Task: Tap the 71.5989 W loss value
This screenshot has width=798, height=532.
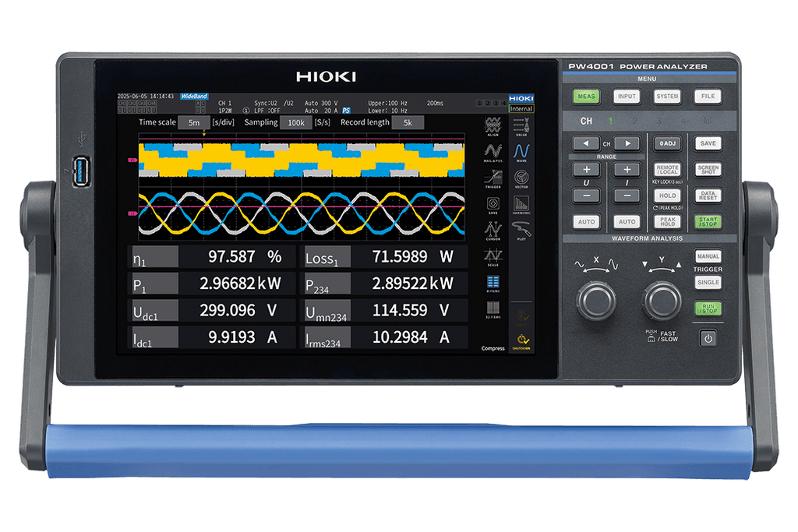Action: (x=413, y=256)
